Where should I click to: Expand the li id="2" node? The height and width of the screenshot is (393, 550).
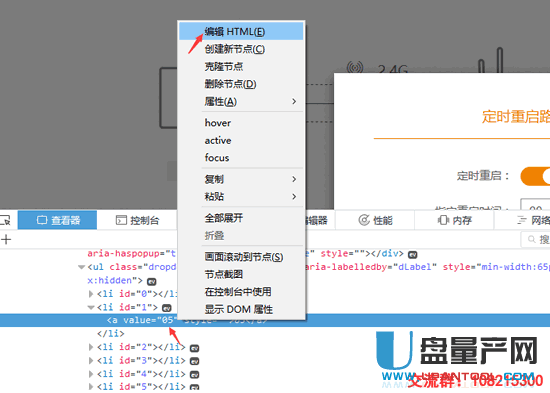click(91, 347)
